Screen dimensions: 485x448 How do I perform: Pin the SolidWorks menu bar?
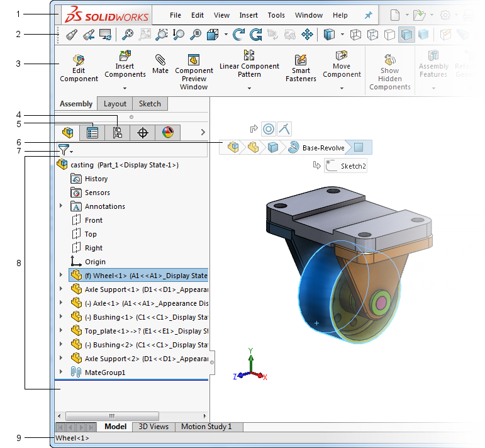tap(368, 15)
